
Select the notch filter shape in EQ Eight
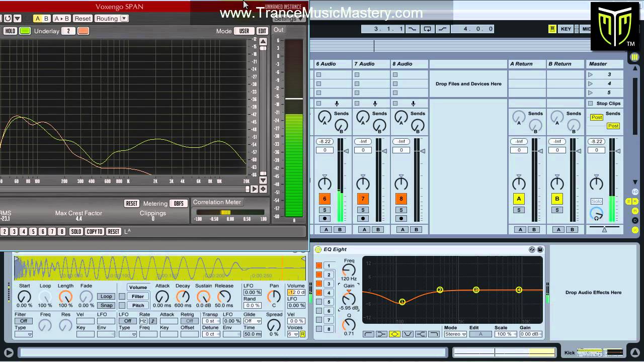408,334
